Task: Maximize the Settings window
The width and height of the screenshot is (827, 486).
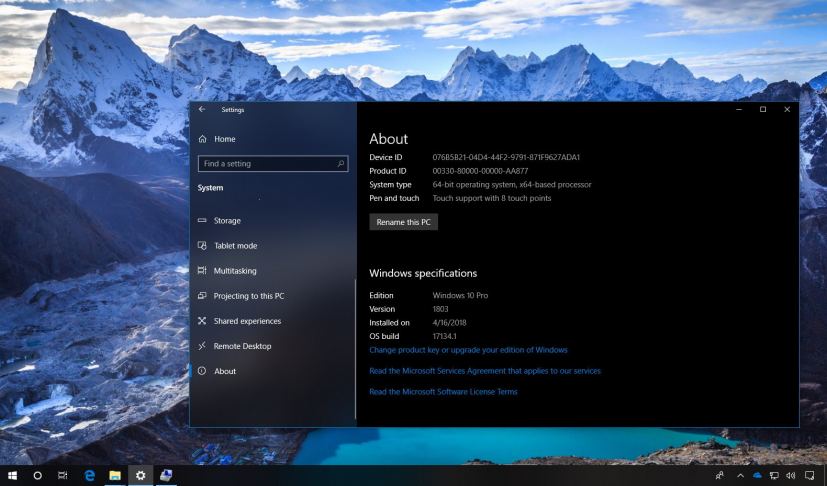Action: pos(763,109)
